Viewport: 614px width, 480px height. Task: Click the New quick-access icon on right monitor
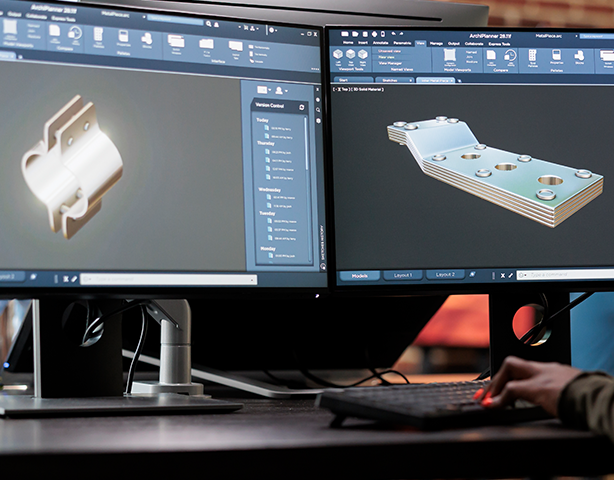tap(345, 34)
